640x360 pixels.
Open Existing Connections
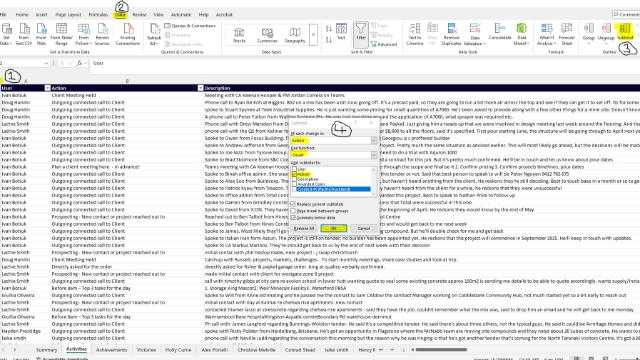point(128,34)
